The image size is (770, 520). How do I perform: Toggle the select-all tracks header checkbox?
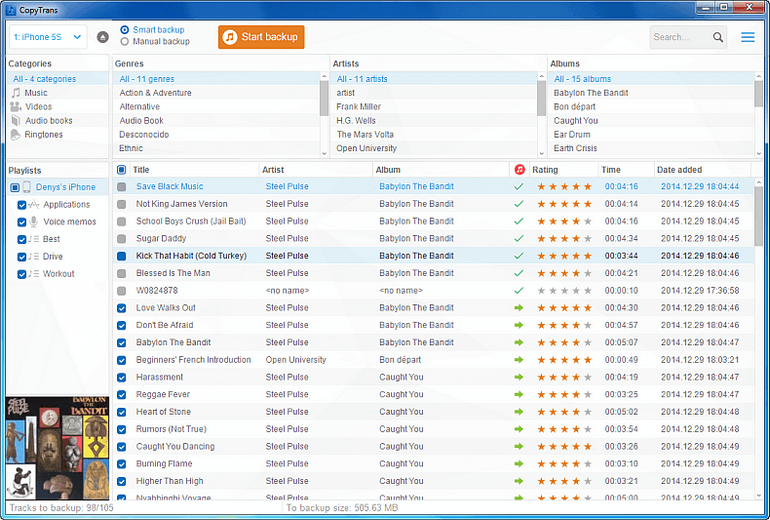pos(121,170)
